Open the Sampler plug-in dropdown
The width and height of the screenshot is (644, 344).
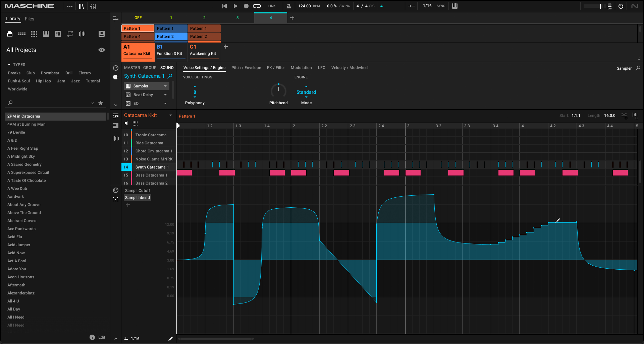tap(165, 86)
